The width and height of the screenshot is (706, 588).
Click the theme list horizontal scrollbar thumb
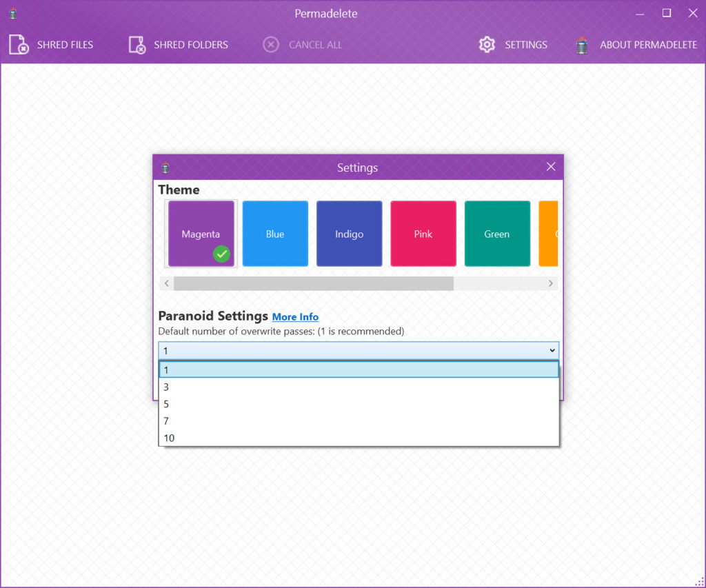point(313,283)
